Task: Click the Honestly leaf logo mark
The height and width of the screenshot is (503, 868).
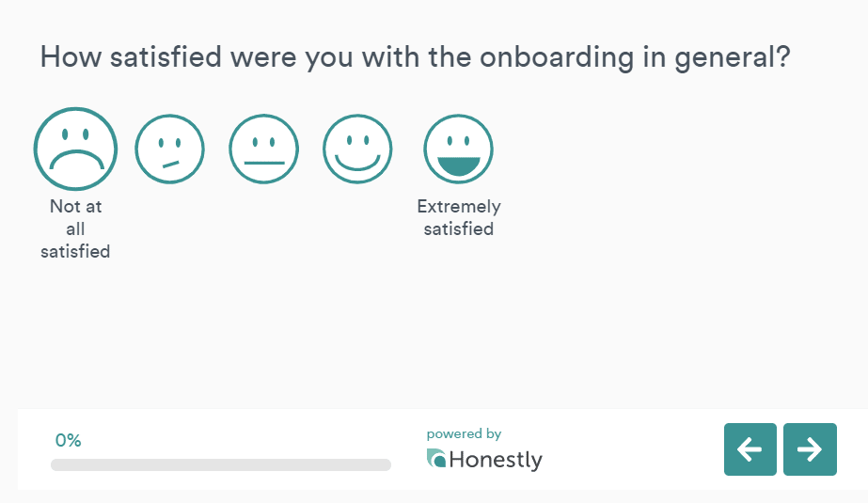Action: pos(436,458)
